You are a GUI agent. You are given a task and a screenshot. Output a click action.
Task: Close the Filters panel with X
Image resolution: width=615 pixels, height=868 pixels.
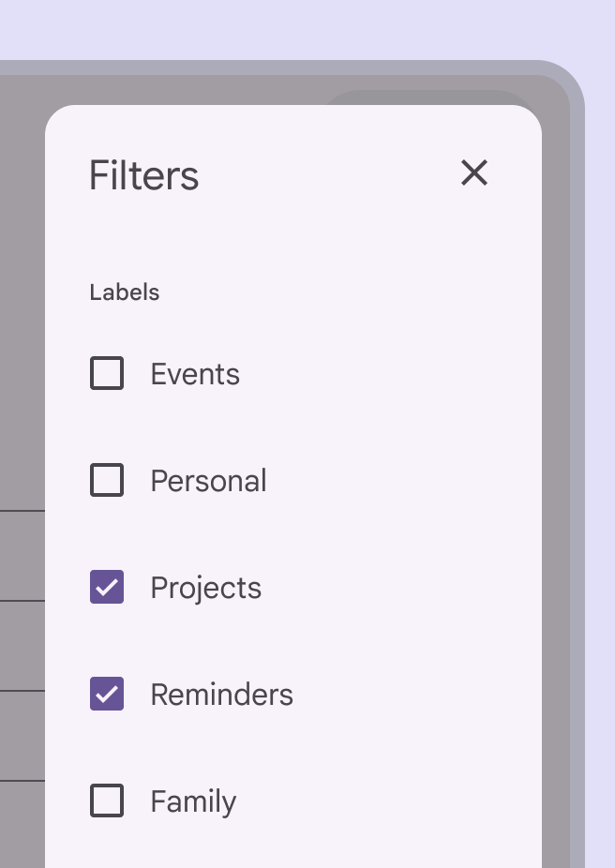click(474, 172)
